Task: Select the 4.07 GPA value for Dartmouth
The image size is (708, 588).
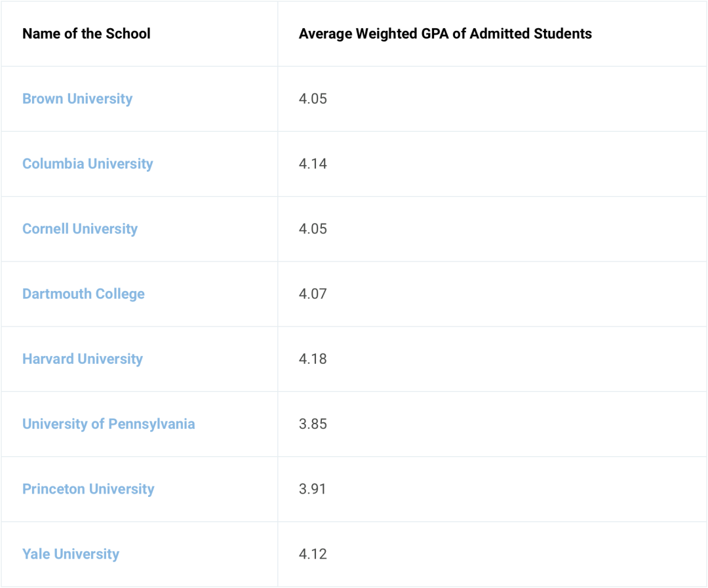Action: click(313, 294)
